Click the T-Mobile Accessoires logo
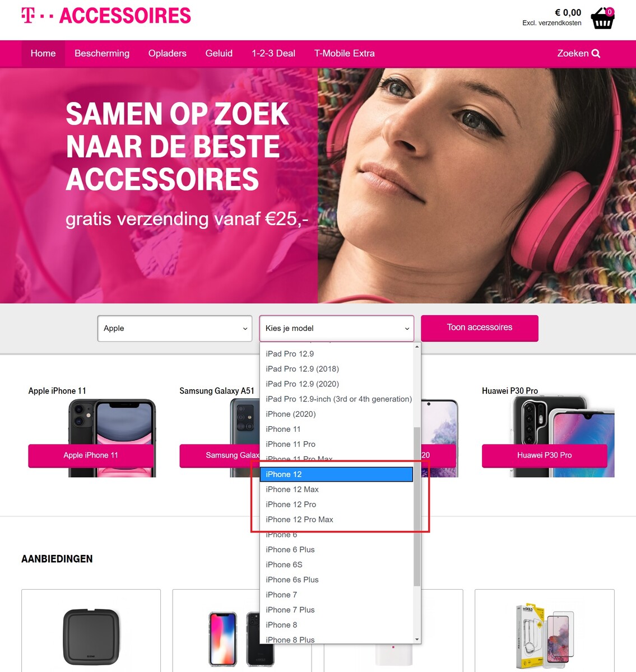 click(x=106, y=16)
